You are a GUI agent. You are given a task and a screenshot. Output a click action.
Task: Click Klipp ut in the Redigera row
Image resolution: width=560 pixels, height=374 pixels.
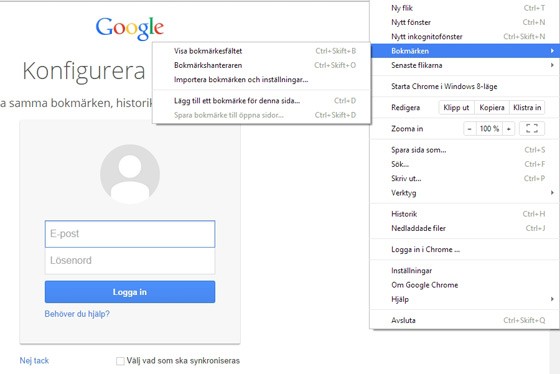point(456,108)
